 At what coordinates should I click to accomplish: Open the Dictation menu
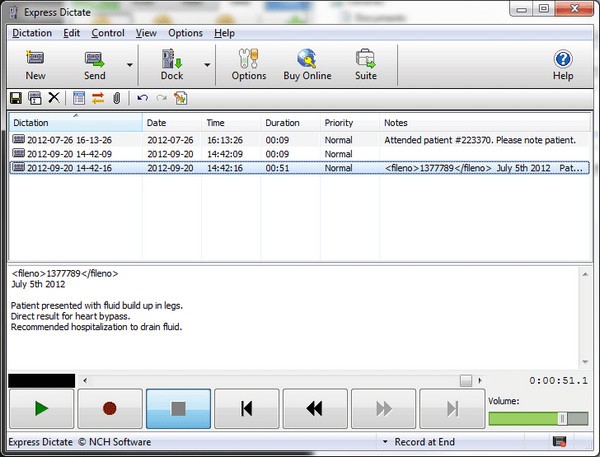point(32,33)
